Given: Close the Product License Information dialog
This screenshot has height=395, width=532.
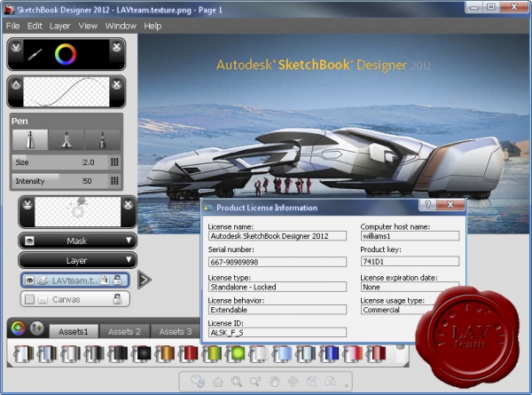Looking at the screenshot, I should pyautogui.click(x=450, y=204).
